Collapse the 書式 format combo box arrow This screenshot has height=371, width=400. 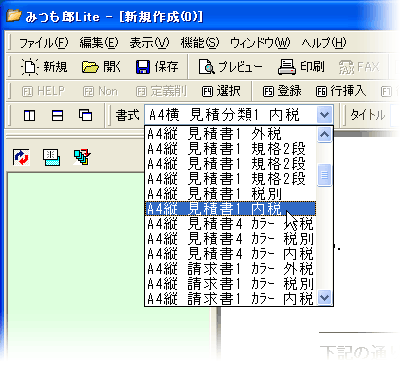click(x=324, y=115)
